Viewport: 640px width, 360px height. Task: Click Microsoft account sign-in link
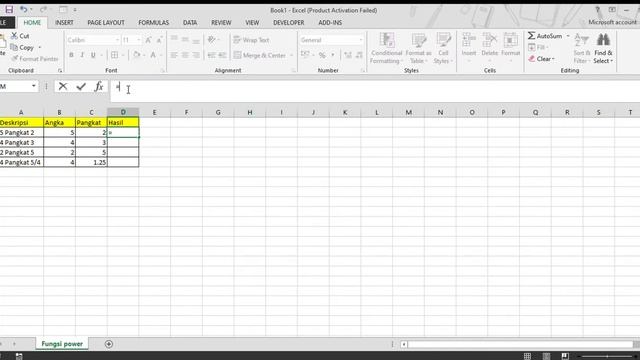coord(612,22)
